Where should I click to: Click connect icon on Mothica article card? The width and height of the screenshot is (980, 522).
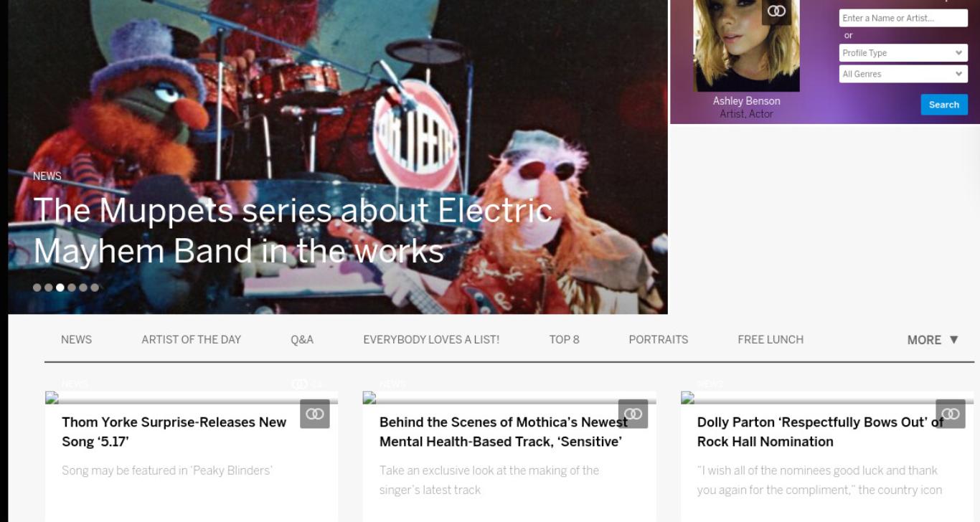633,414
